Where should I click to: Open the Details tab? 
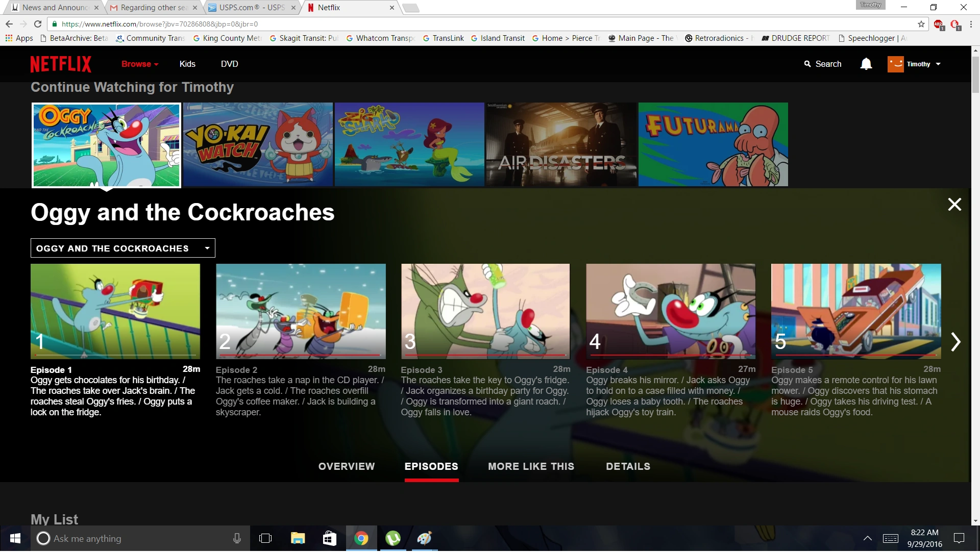point(628,467)
